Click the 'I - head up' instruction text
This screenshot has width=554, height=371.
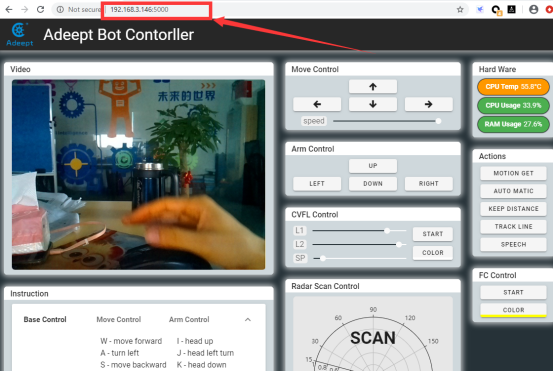[195, 341]
